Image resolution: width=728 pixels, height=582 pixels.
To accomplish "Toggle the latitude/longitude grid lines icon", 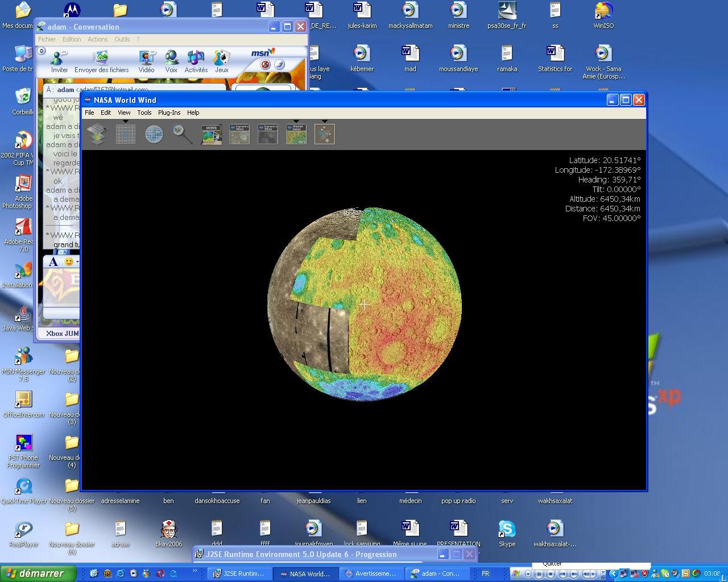I will pos(125,134).
